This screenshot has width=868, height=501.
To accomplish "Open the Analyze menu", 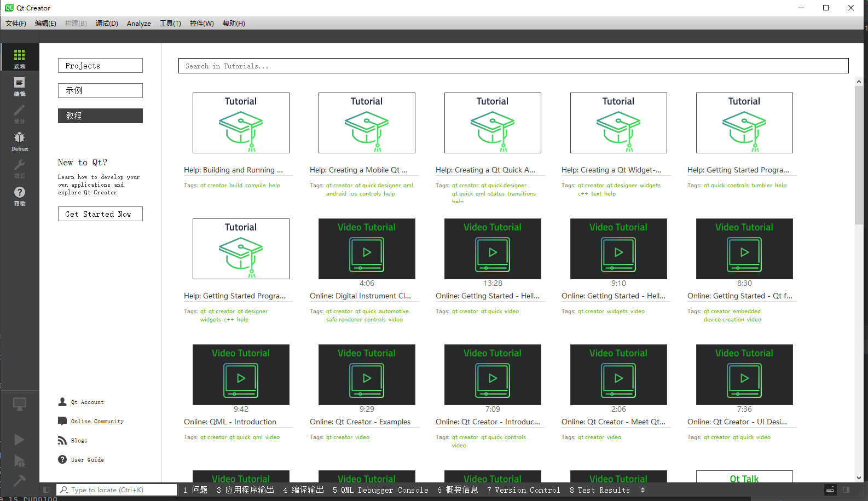I will 138,24.
